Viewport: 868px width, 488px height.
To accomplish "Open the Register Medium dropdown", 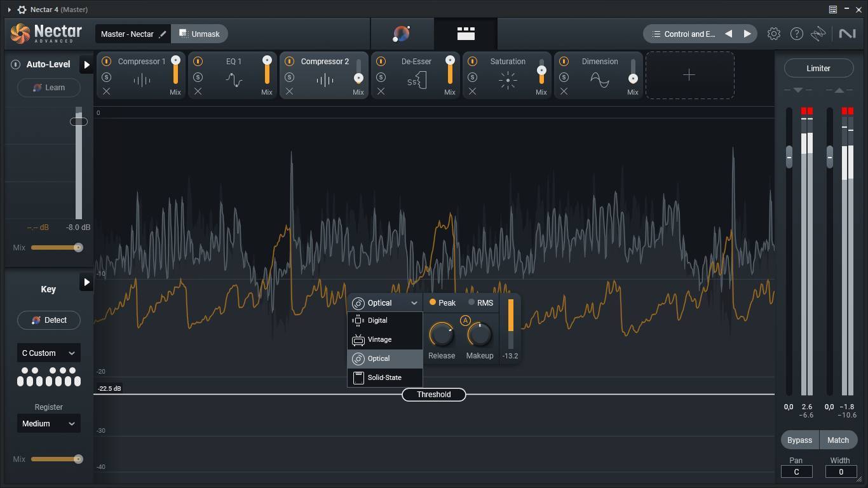I will click(x=48, y=424).
